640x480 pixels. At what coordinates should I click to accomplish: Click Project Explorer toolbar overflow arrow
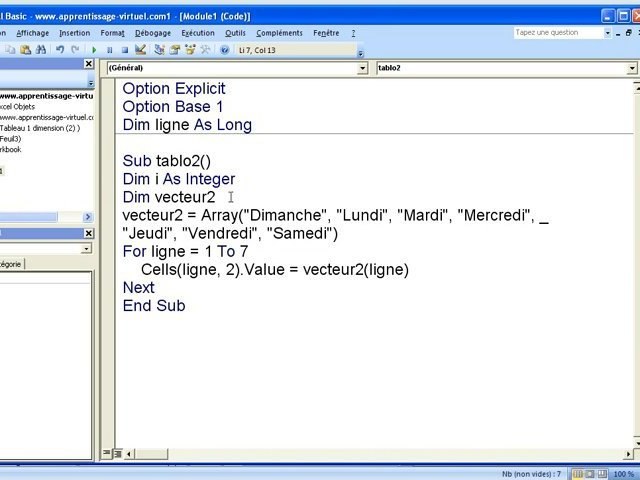point(91,83)
